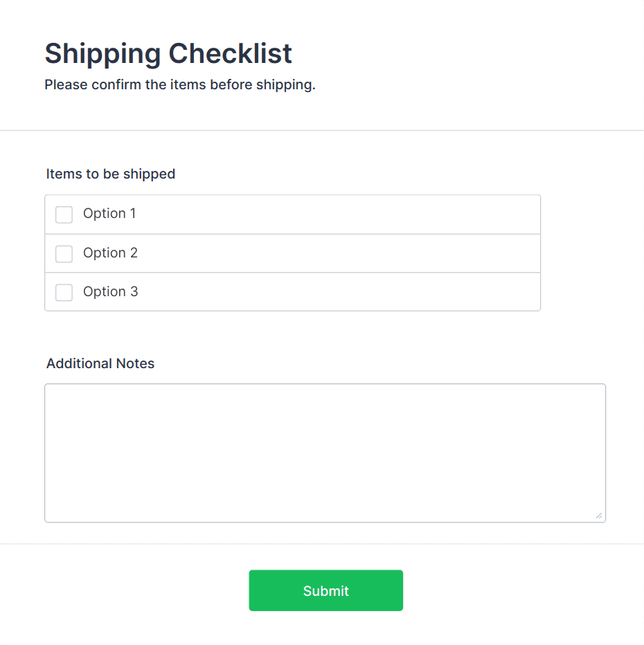Click the divider line above Submit

pos(322,544)
